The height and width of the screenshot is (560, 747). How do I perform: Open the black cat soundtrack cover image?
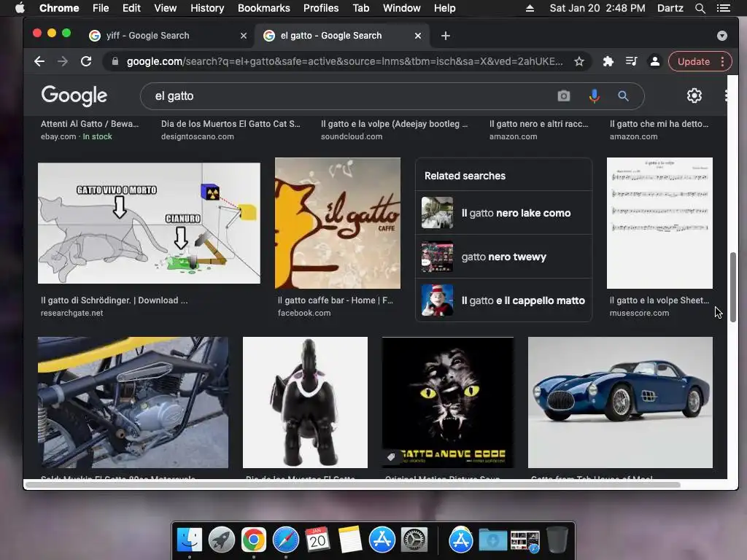click(x=448, y=402)
